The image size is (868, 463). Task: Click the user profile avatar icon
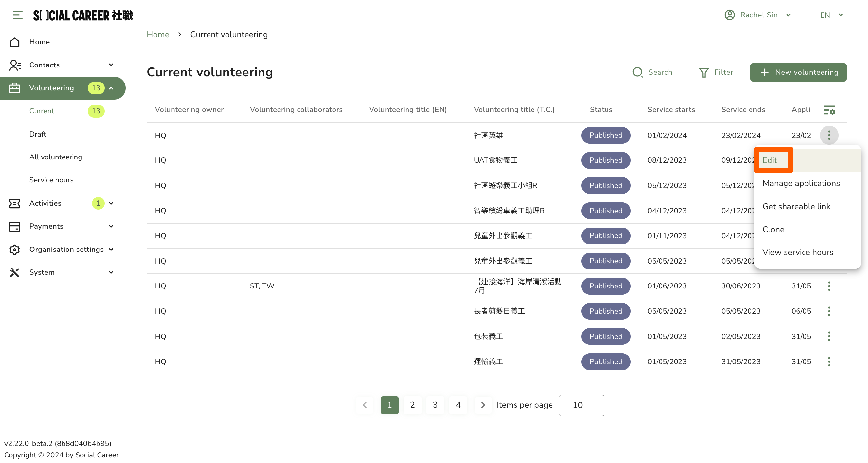pos(730,15)
